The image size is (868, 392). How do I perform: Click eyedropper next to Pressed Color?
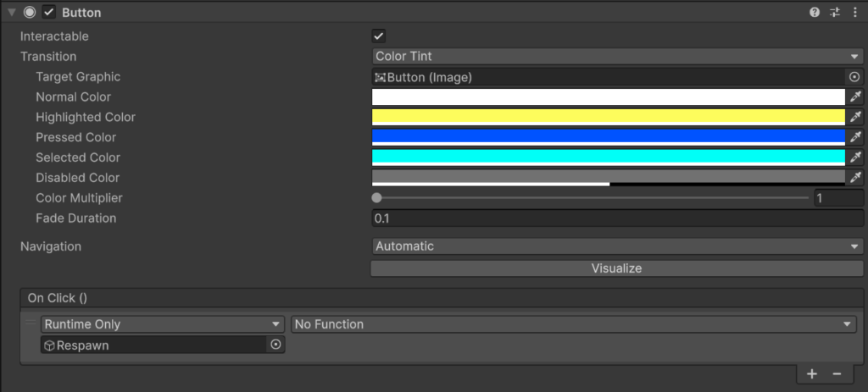(855, 137)
